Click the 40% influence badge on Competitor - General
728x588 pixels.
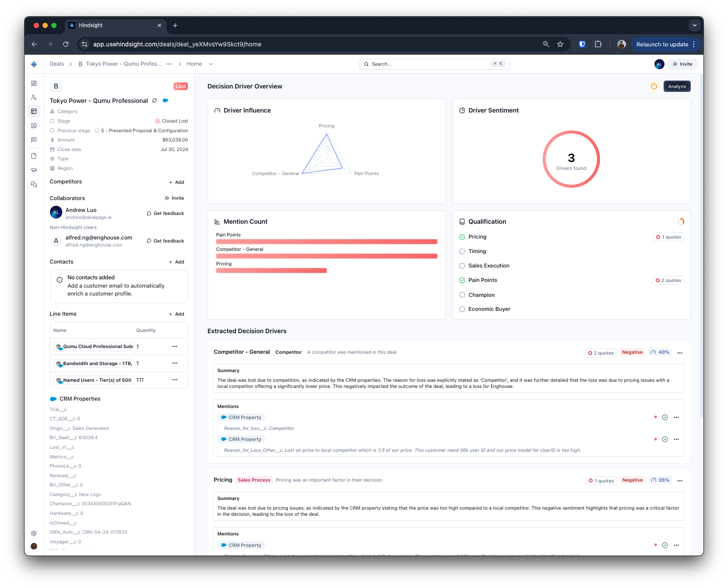pyautogui.click(x=660, y=352)
